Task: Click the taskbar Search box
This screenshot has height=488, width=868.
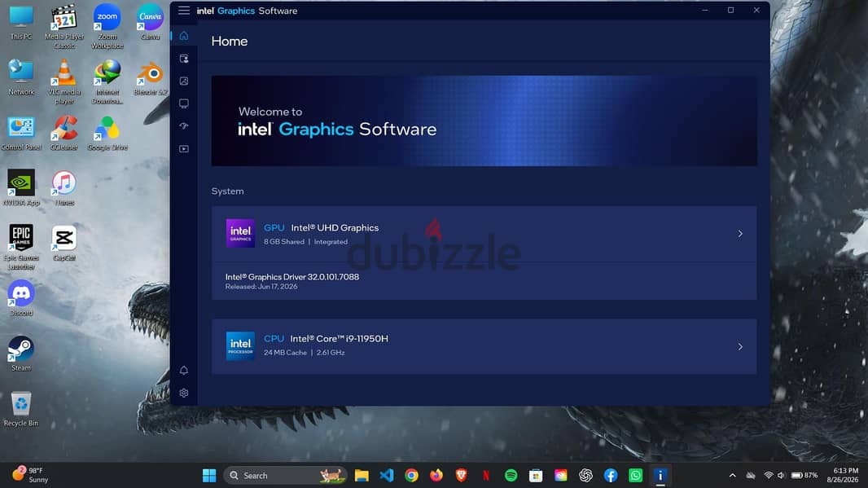Action: 286,475
